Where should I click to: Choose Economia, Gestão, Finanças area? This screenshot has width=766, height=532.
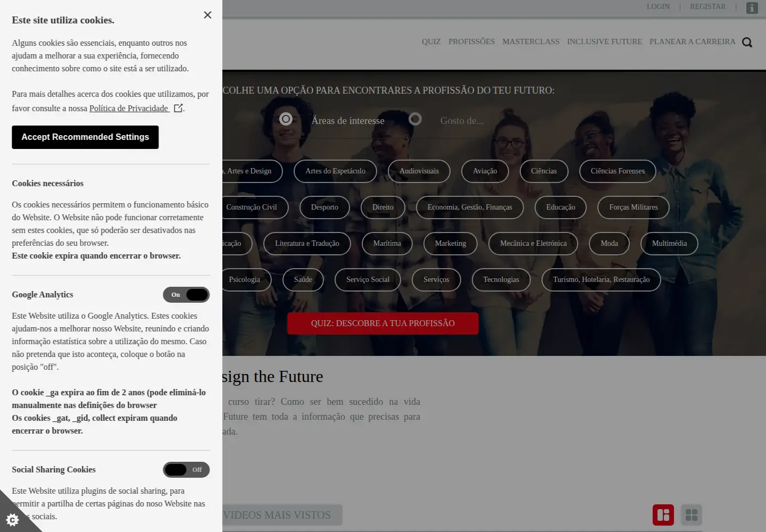470,207
